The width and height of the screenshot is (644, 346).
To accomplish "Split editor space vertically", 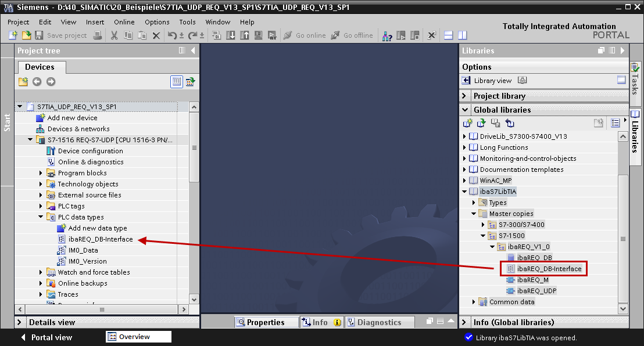I will tap(463, 35).
